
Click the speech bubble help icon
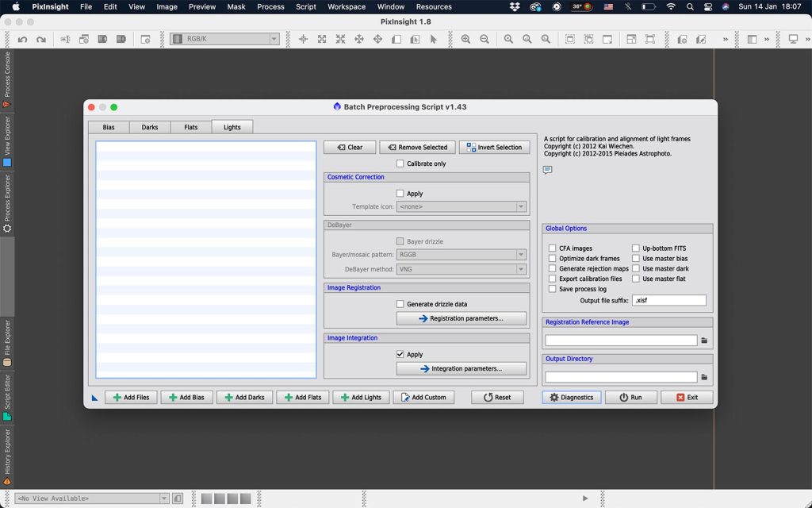[547, 170]
